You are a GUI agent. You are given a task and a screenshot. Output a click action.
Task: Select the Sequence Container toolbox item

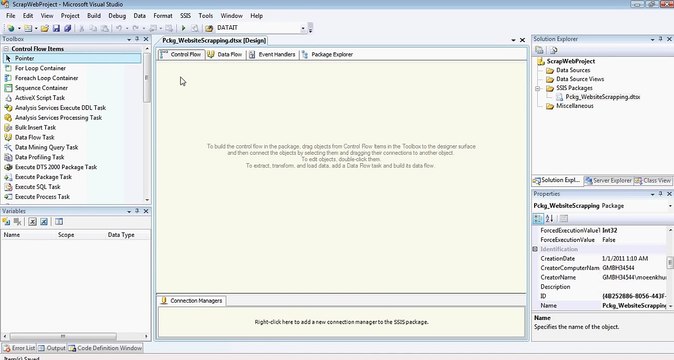pyautogui.click(x=41, y=88)
